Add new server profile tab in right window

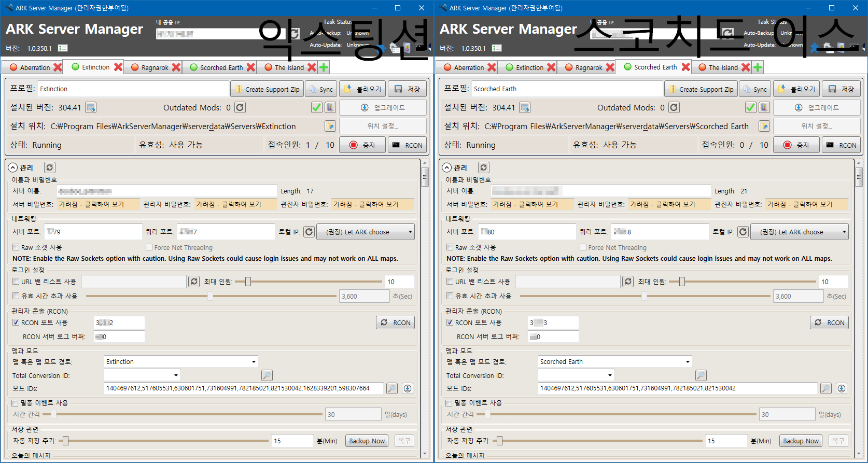tap(758, 67)
